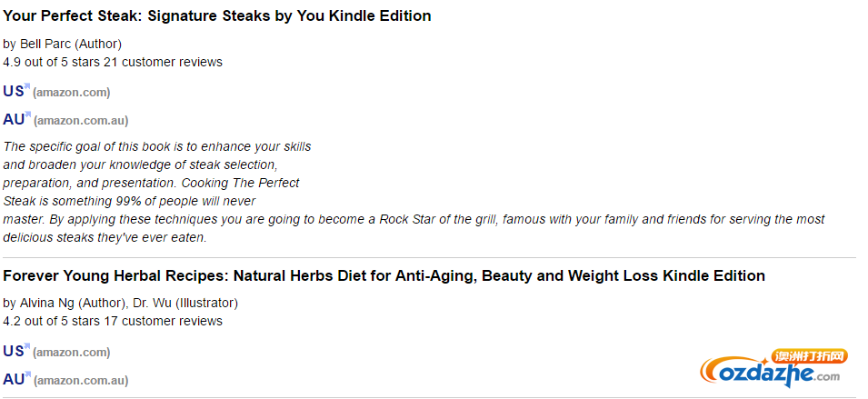Click the Your Perfect Steak Kindle Edition title
The image size is (868, 399).
tap(217, 16)
